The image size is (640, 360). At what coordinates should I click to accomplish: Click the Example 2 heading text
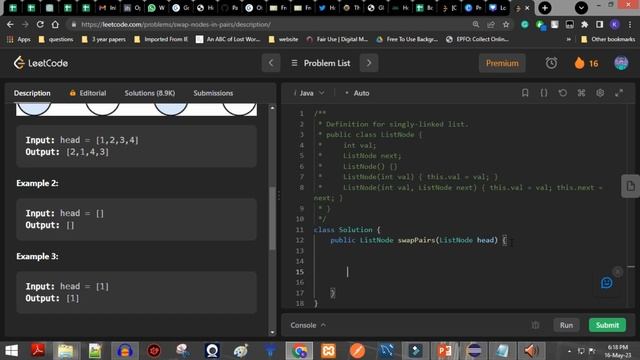37,183
